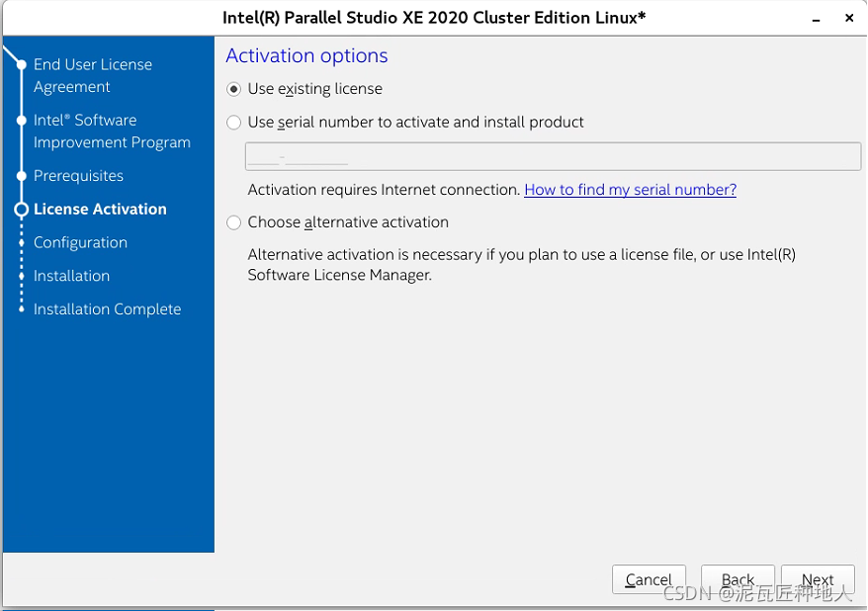The image size is (868, 611).
Task: Select the Installation Complete step marker
Action: [x=22, y=308]
